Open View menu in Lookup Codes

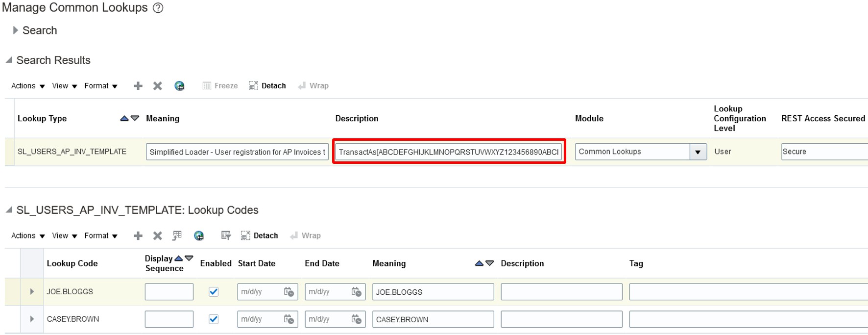tap(65, 236)
